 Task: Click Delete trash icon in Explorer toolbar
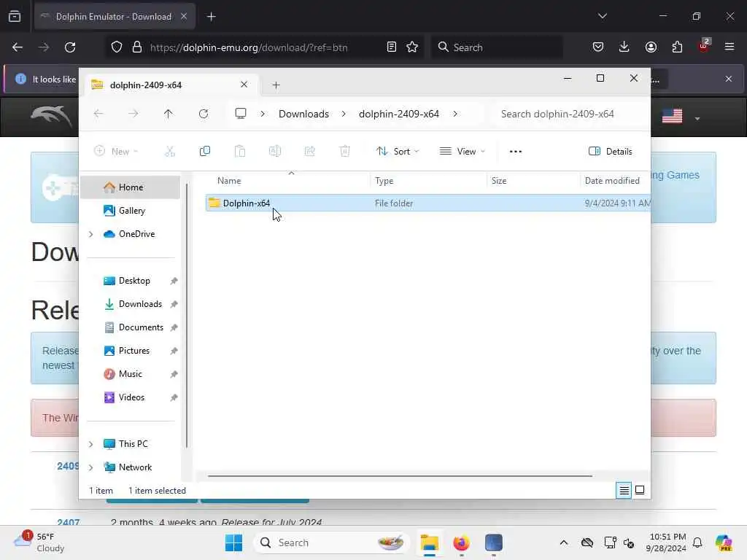coord(344,152)
